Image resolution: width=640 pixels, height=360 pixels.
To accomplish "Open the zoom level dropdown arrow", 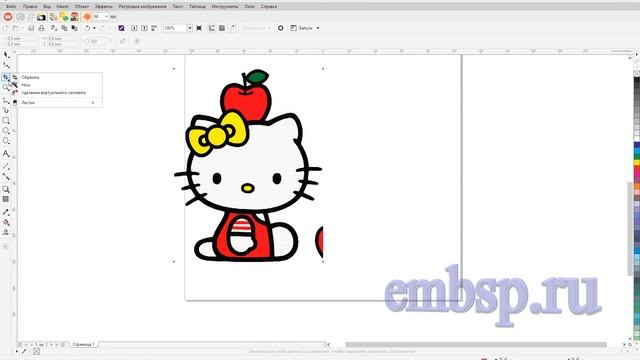I will pos(189,28).
